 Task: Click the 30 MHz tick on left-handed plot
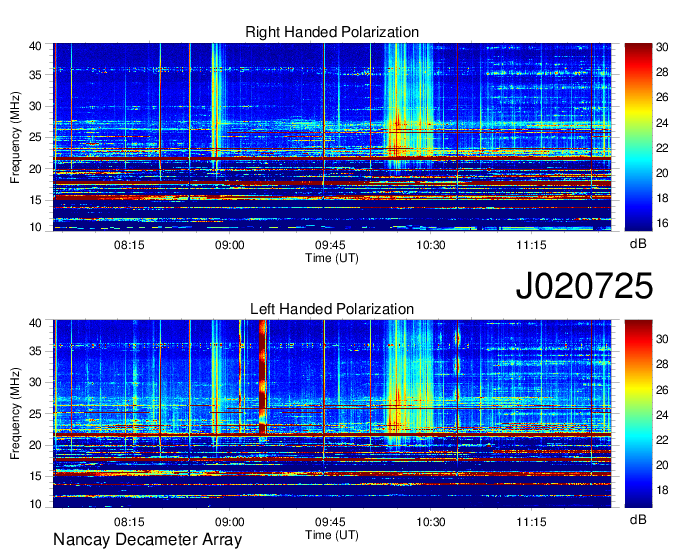coord(35,382)
